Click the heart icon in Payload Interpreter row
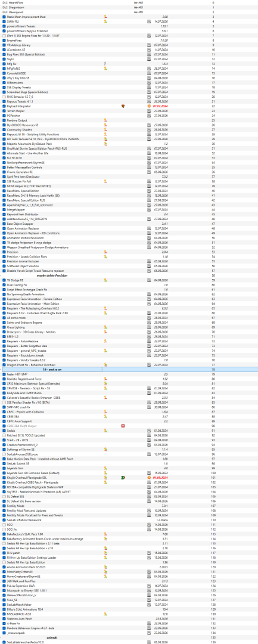 click(x=123, y=106)
